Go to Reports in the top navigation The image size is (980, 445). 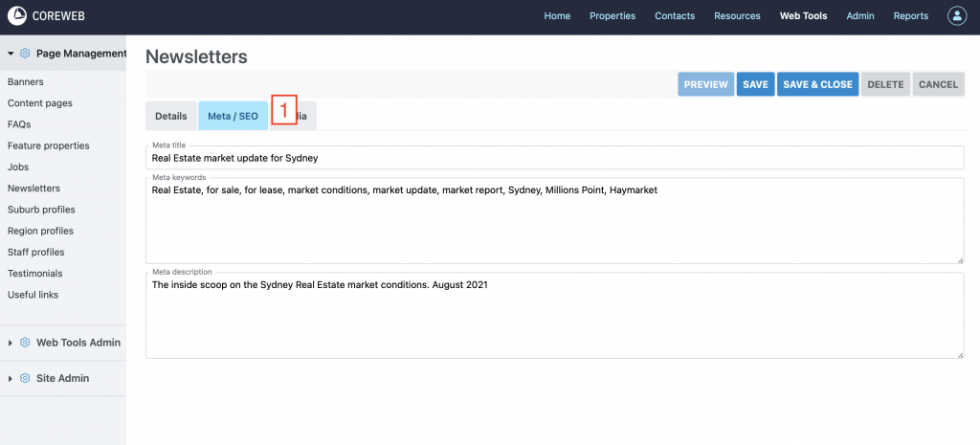pyautogui.click(x=910, y=16)
